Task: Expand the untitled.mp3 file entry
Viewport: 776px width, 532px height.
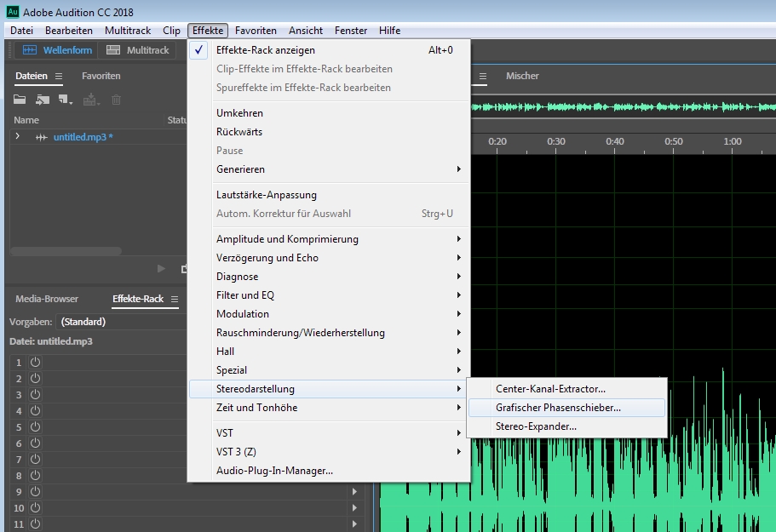Action: coord(18,137)
